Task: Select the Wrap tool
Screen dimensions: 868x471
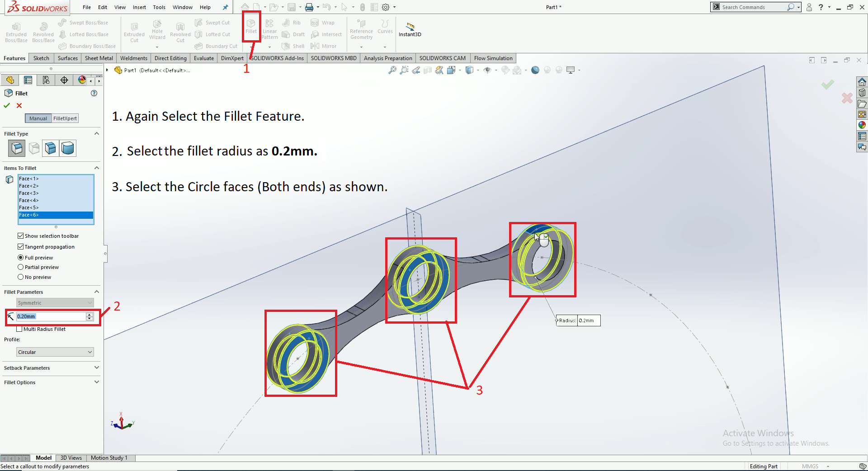Action: (x=323, y=23)
